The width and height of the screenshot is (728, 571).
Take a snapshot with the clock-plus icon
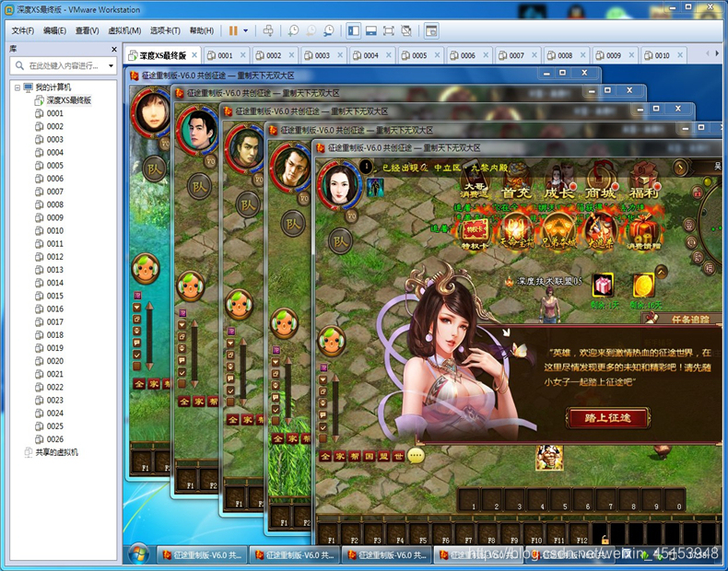293,30
